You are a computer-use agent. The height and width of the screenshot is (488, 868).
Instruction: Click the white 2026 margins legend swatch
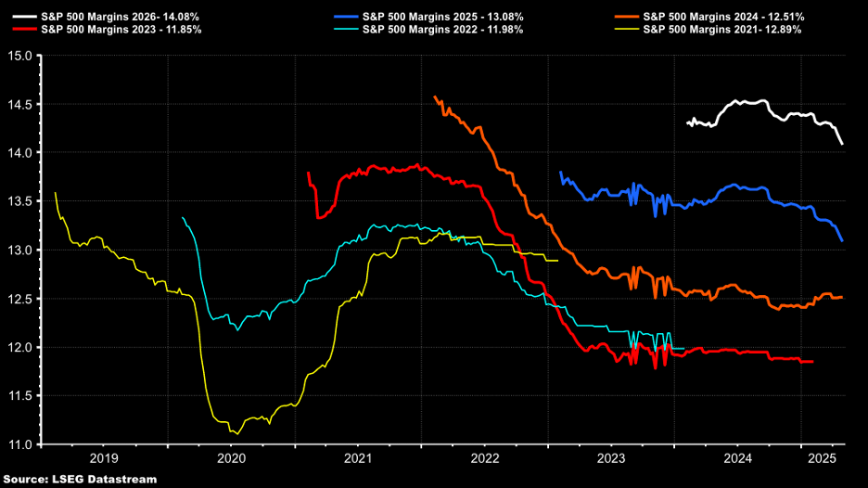[x=25, y=18]
